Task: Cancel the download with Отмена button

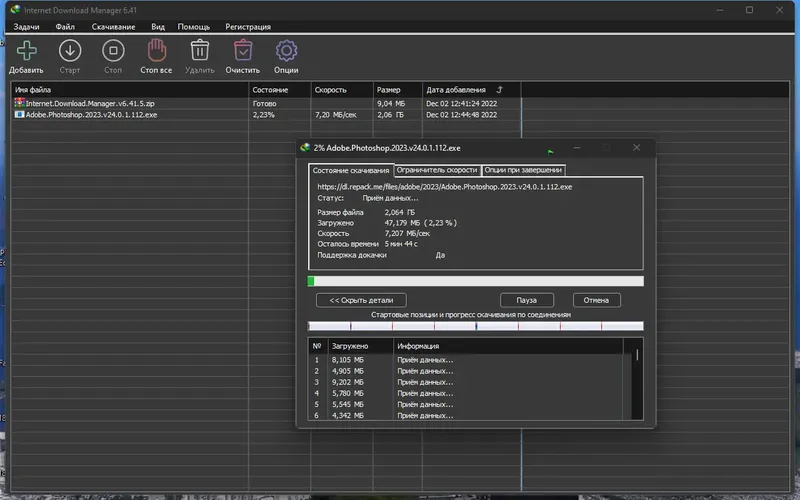Action: 596,300
